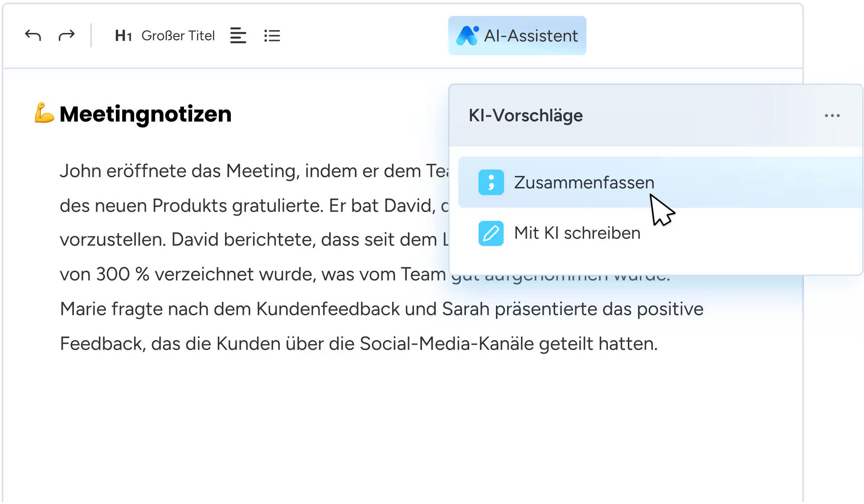Click text line 'Marie fragte nach dem Kundenfeedback'
This screenshot has width=864, height=504.
(x=381, y=309)
